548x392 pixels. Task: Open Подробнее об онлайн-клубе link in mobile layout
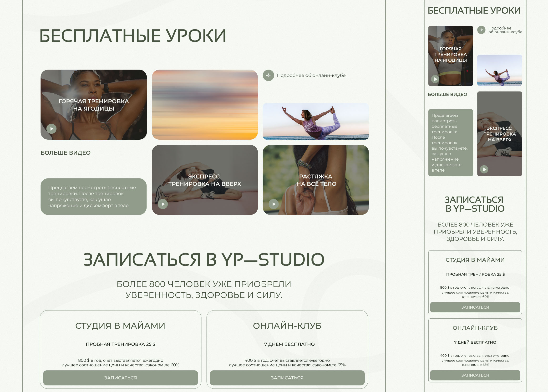[x=505, y=30]
